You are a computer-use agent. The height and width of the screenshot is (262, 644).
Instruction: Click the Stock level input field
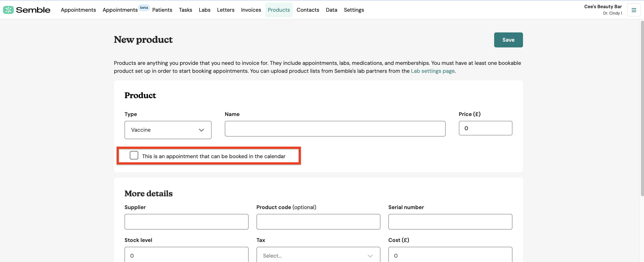[x=186, y=255]
